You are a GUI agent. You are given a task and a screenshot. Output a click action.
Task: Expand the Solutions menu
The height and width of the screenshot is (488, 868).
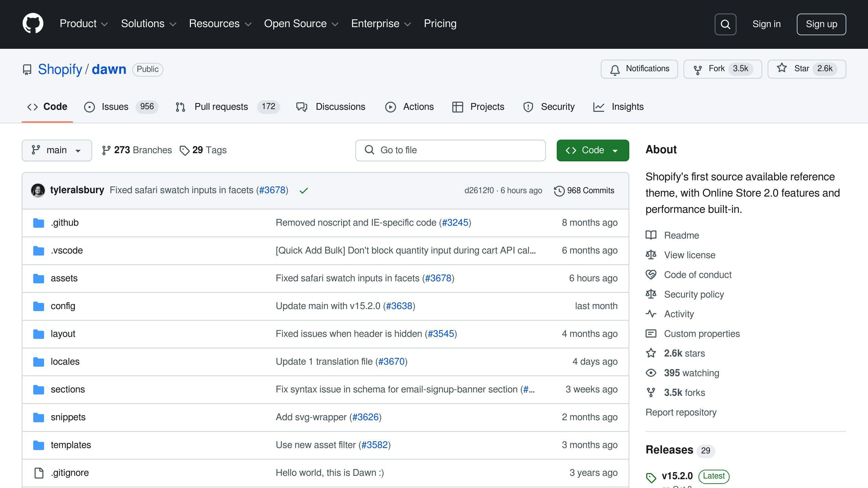coord(149,24)
